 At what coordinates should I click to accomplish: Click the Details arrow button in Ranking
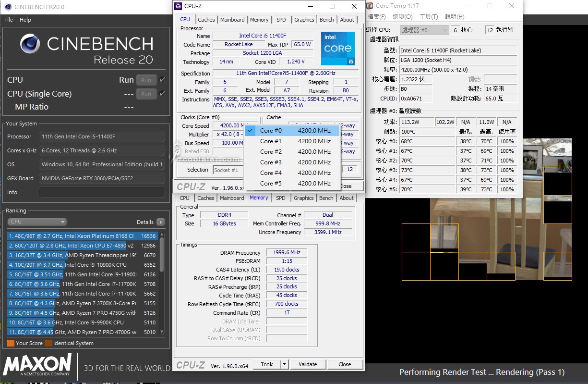coord(160,222)
